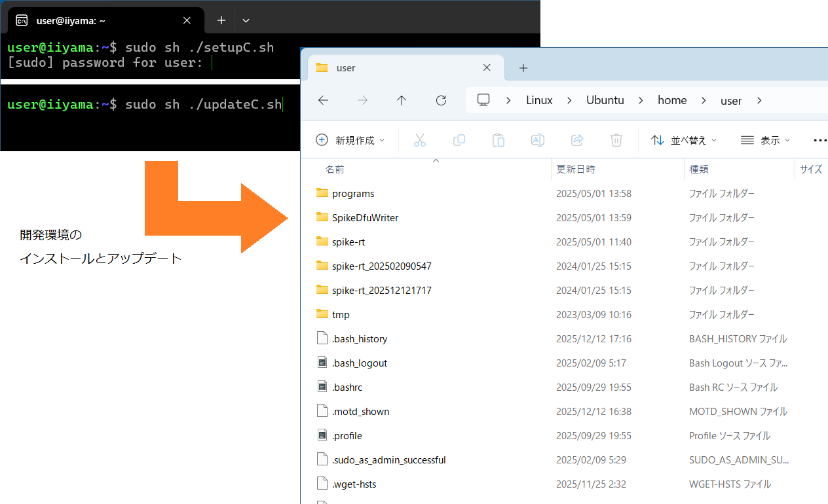Add a new Explorer tab
The width and height of the screenshot is (828, 504).
tap(523, 68)
